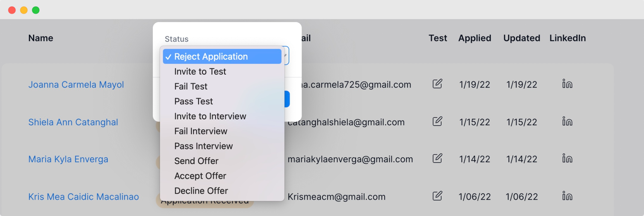This screenshot has width=644, height=216.
Task: Open test edit icon for Joanna Carmela Mayol
Action: point(437,84)
